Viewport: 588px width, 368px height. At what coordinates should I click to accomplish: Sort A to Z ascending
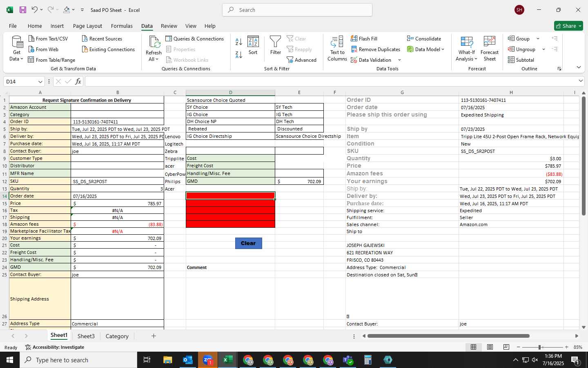(x=239, y=42)
